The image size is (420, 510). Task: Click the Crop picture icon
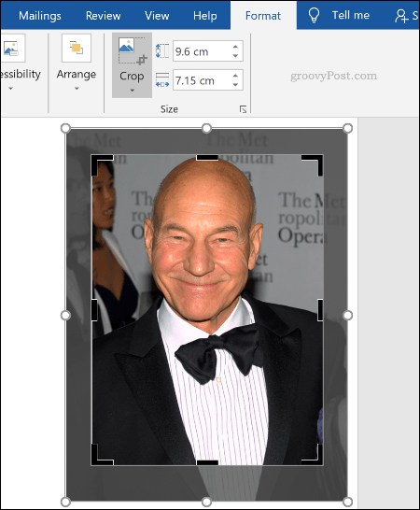click(133, 50)
